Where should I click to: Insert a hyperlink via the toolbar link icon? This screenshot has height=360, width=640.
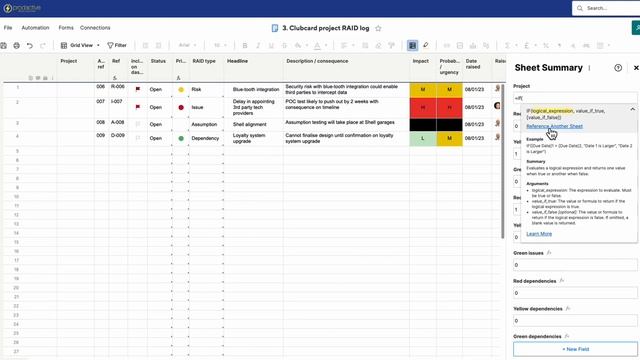pos(447,45)
